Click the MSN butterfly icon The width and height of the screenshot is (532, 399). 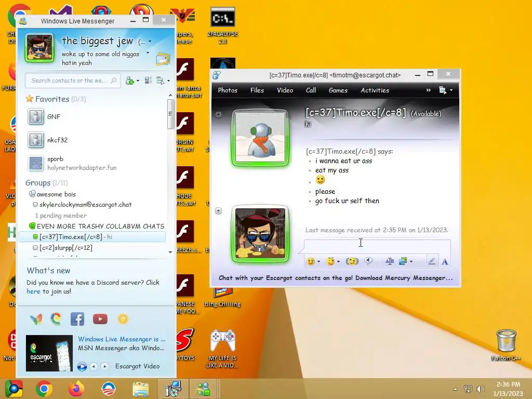(36, 319)
